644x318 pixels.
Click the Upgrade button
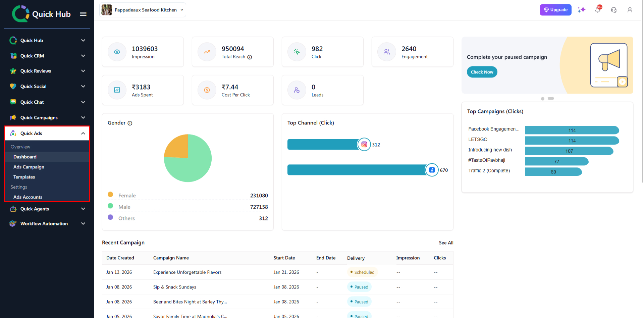click(555, 10)
